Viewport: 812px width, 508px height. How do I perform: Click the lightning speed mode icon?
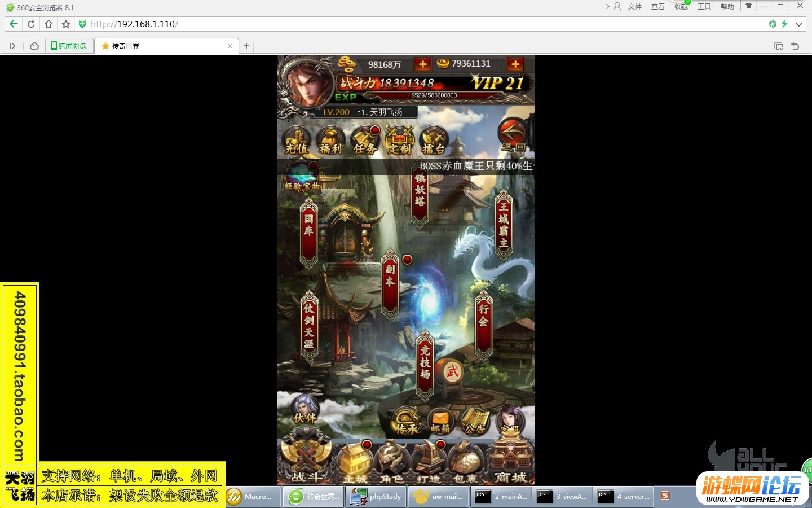[x=784, y=24]
